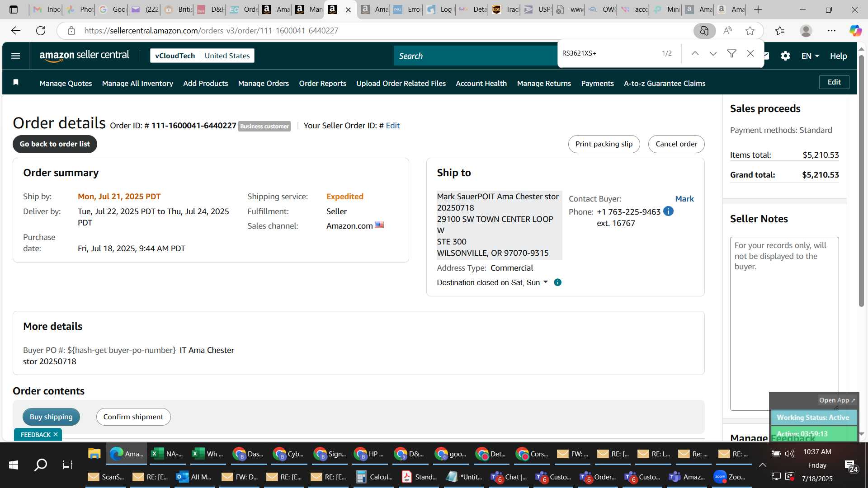Dismiss the FEEDBACK tab
868x488 pixels.
(56, 434)
